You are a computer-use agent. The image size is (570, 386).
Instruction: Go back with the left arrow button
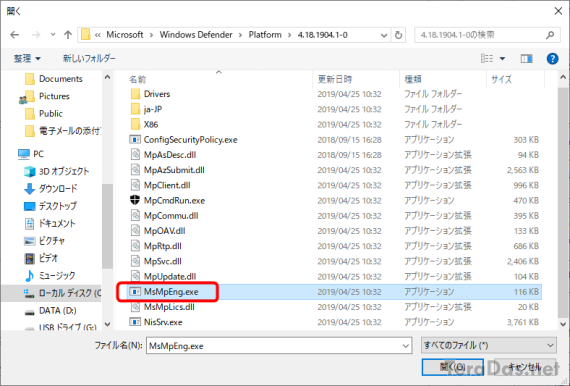pos(15,35)
